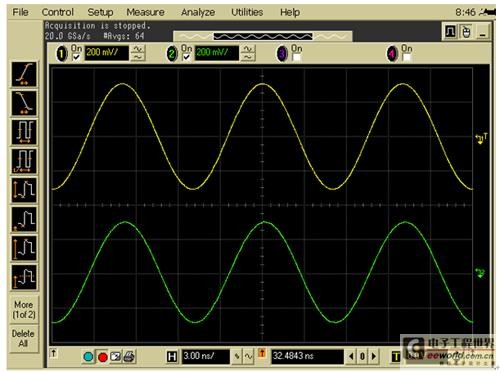Enable channel 3 On checkbox
500x372 pixels.
tap(296, 57)
